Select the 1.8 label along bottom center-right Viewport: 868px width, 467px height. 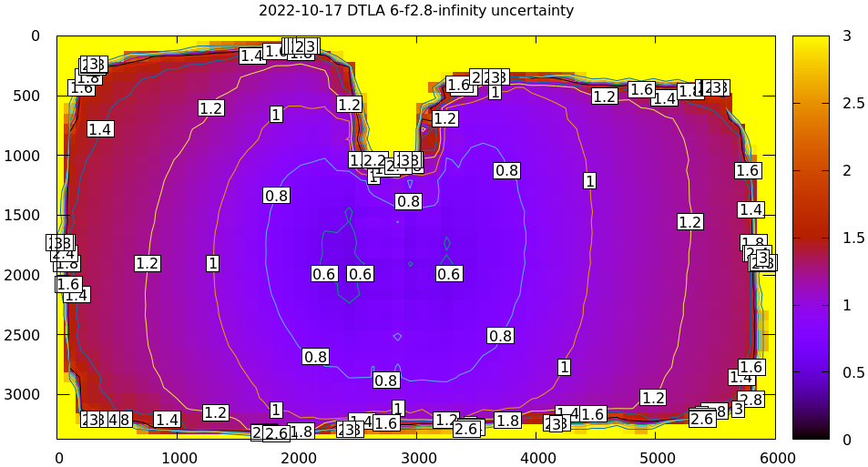point(507,421)
